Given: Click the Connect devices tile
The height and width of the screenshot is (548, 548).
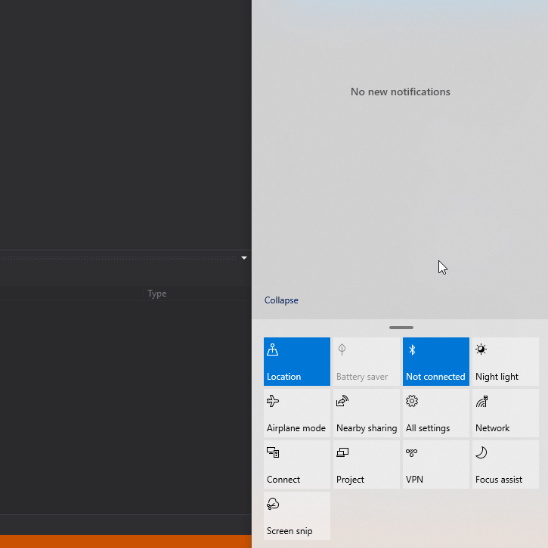Looking at the screenshot, I should click(297, 464).
